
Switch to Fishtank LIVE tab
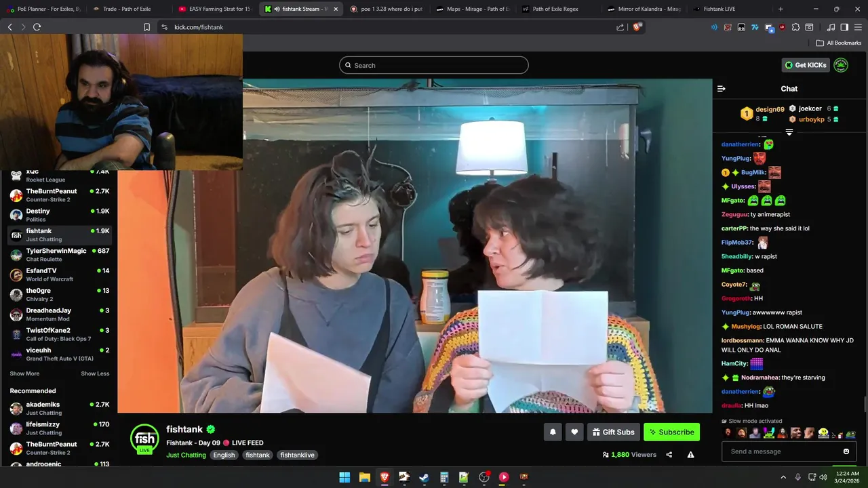[x=729, y=9]
